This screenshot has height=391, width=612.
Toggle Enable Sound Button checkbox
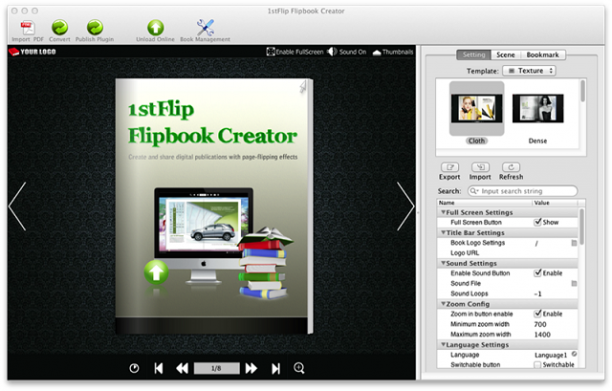tap(538, 273)
